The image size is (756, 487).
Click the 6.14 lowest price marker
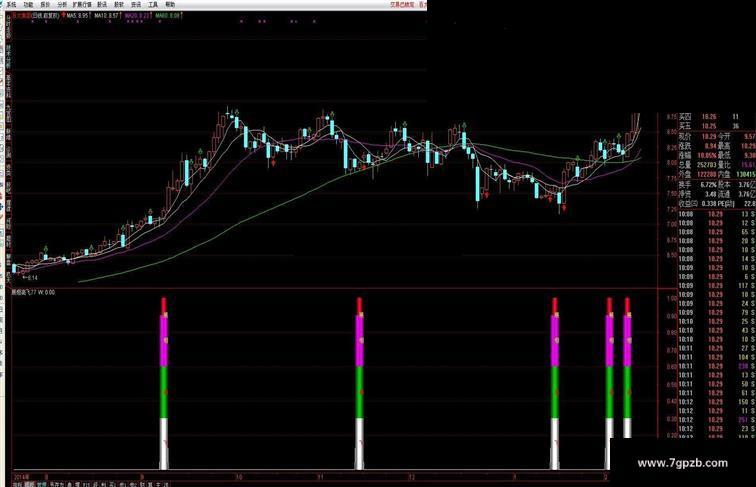pyautogui.click(x=29, y=278)
